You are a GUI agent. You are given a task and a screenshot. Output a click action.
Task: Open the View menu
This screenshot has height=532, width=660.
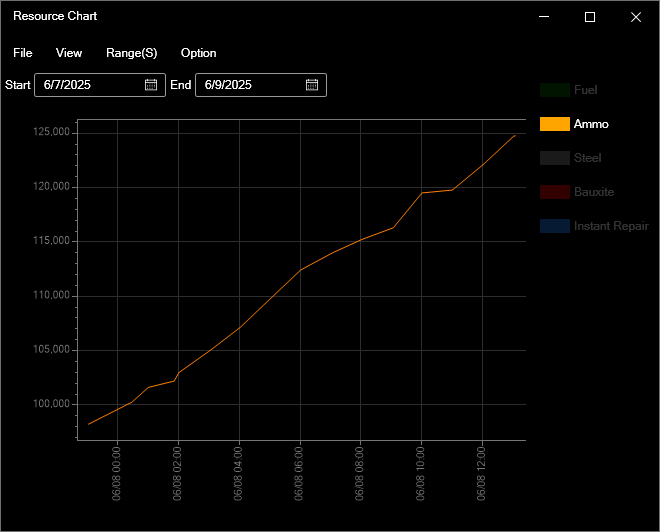(x=69, y=53)
